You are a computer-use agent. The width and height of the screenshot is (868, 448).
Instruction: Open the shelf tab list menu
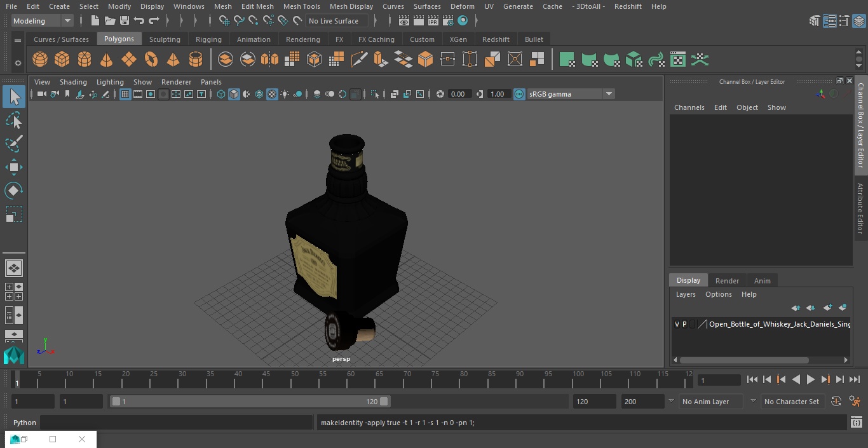[18, 39]
